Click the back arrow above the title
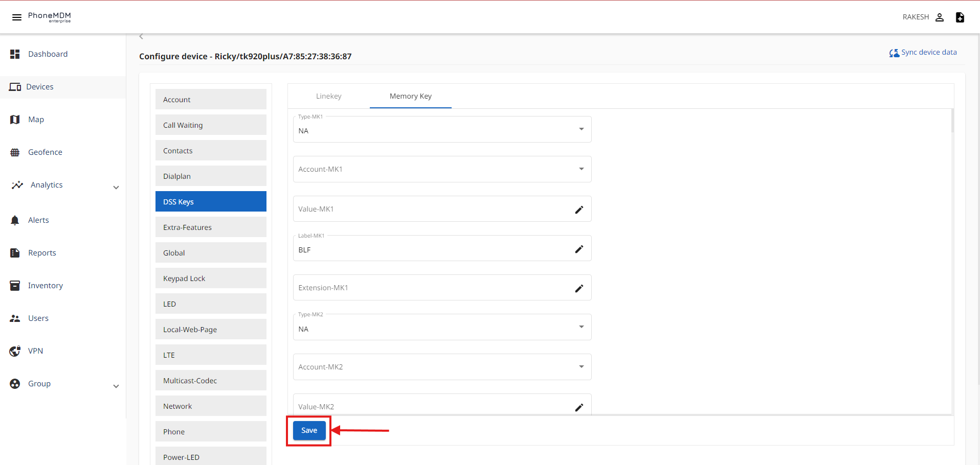This screenshot has height=465, width=980. pos(141,36)
